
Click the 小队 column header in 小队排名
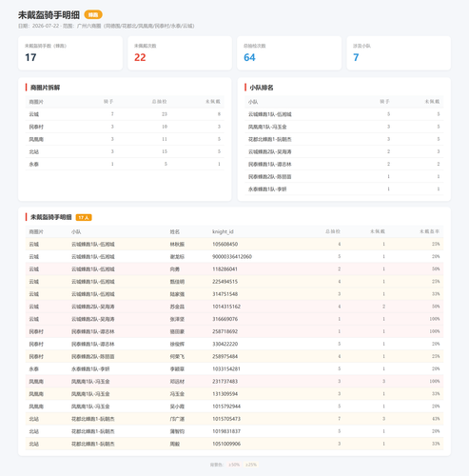(x=253, y=102)
